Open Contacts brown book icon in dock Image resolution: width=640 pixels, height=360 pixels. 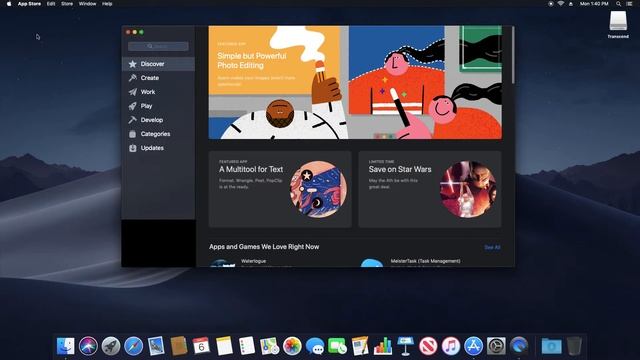click(x=178, y=346)
